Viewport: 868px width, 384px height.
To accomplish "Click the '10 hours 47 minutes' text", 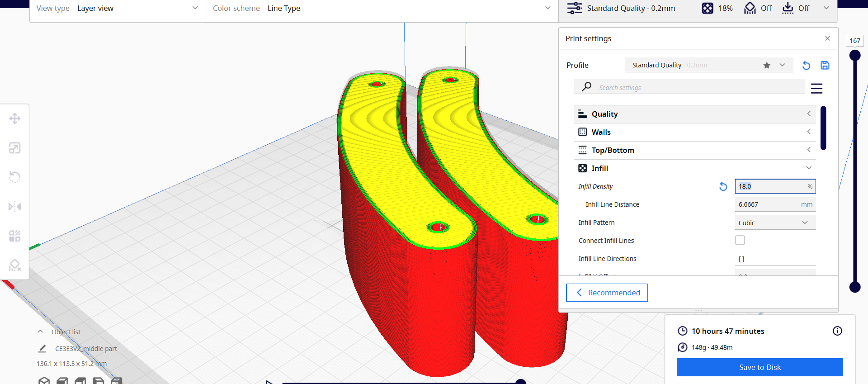I will click(x=728, y=331).
